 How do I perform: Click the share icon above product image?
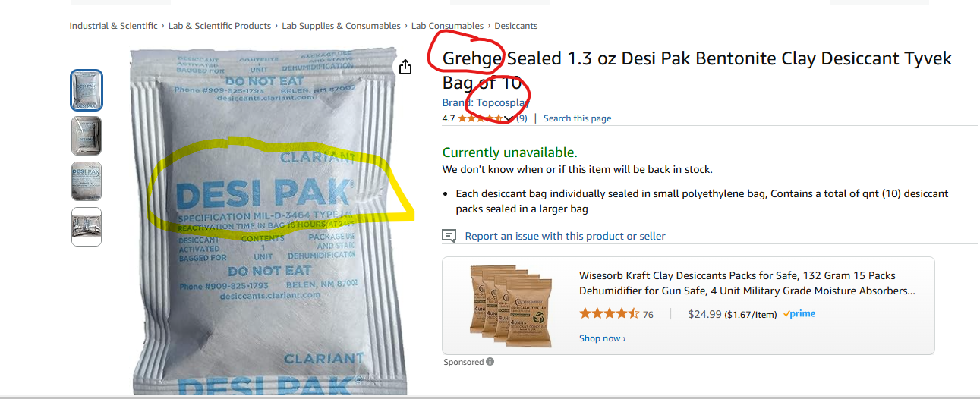point(405,67)
